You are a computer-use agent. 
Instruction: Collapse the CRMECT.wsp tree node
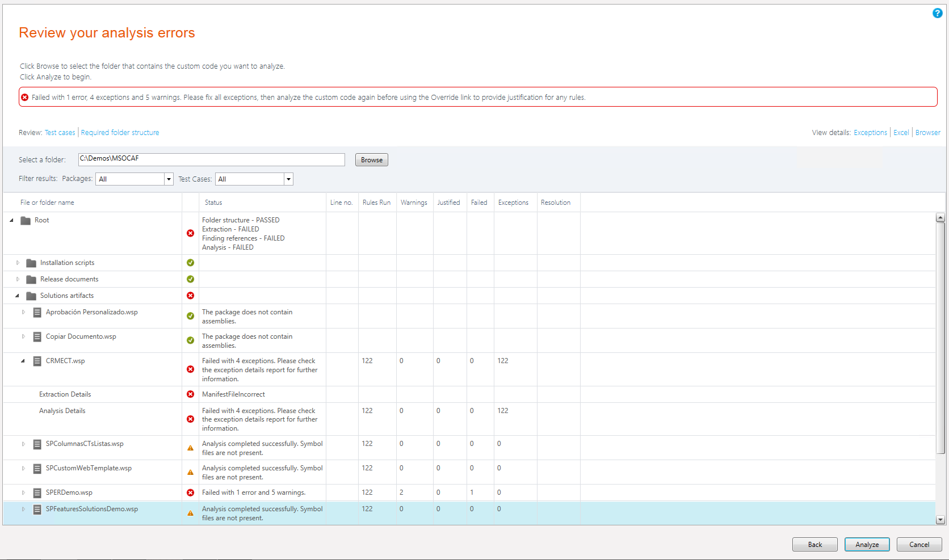point(23,361)
